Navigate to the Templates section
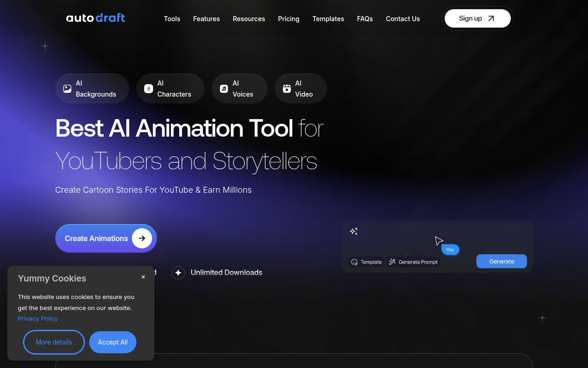Viewport: 588px width, 368px height. [x=328, y=19]
